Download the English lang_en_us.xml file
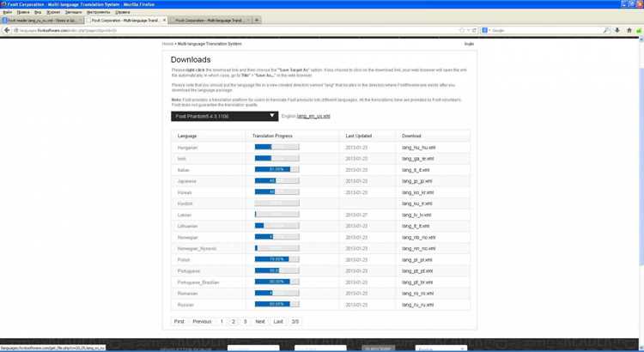This screenshot has height=352, width=644. (x=313, y=116)
